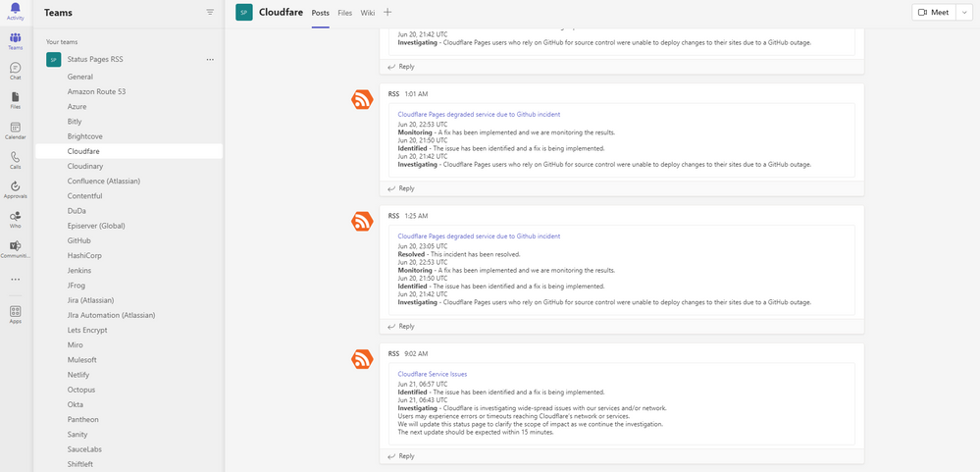Switch to the Posts tab
Screen dimensions: 980x472
pos(320,13)
